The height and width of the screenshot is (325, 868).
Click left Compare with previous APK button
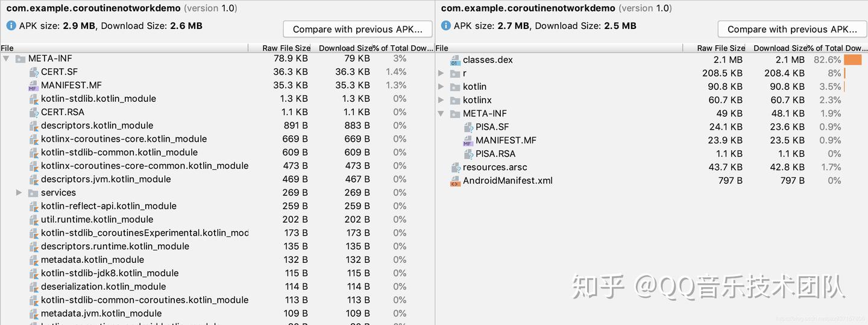pos(358,30)
